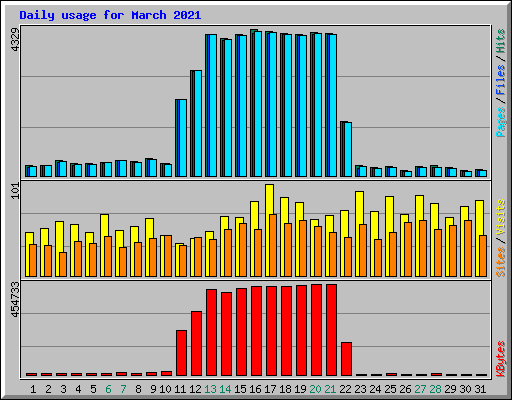512x400 pixels.
Task: Click the day 31 axis label
Action: point(480,389)
